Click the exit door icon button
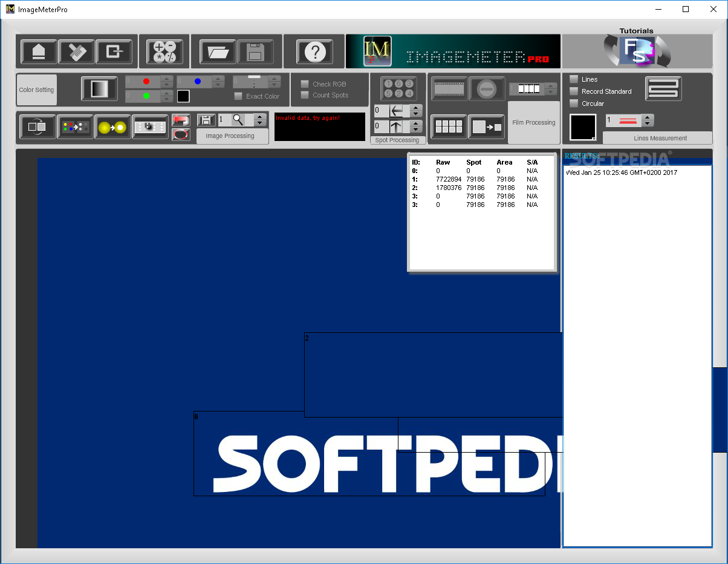The height and width of the screenshot is (564, 728). 114,51
